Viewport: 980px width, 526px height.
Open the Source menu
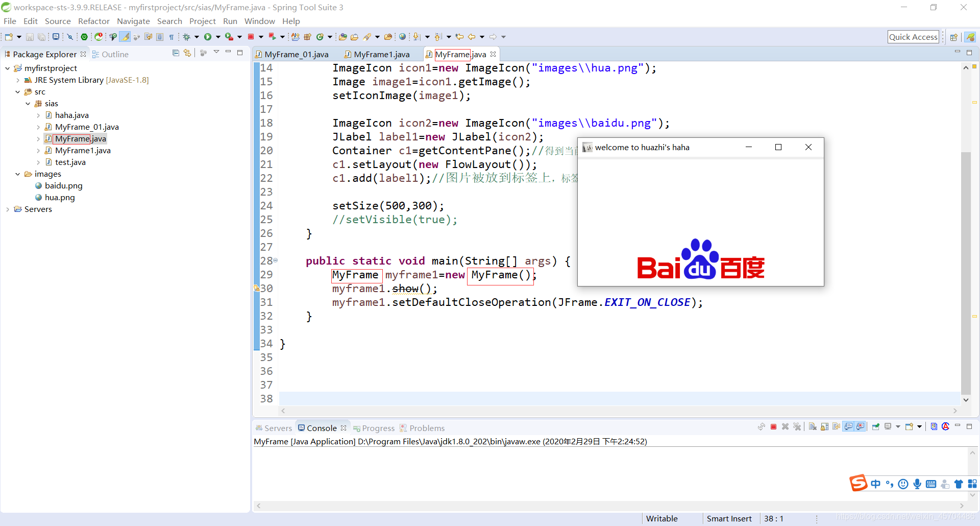(x=58, y=21)
